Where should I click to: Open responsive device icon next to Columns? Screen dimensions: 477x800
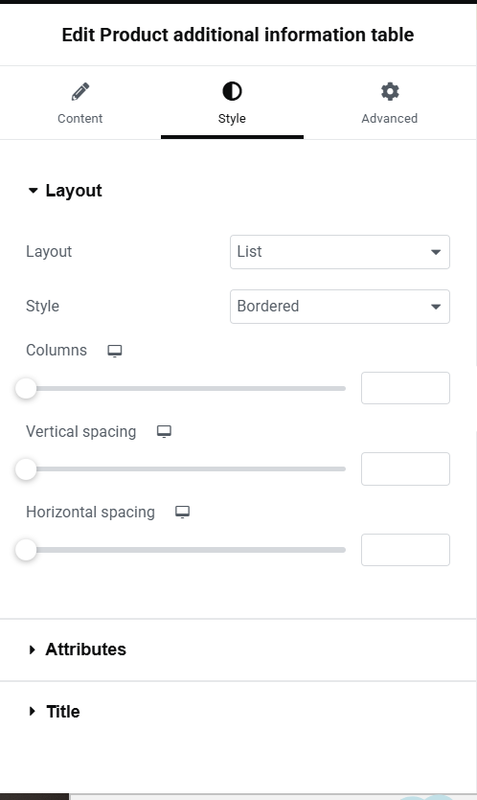pos(115,351)
